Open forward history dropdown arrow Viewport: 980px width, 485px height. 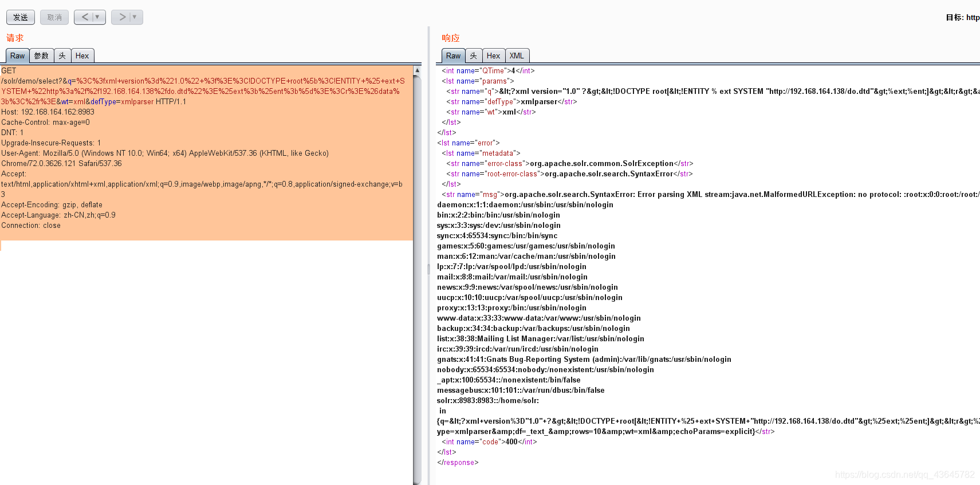pos(135,17)
